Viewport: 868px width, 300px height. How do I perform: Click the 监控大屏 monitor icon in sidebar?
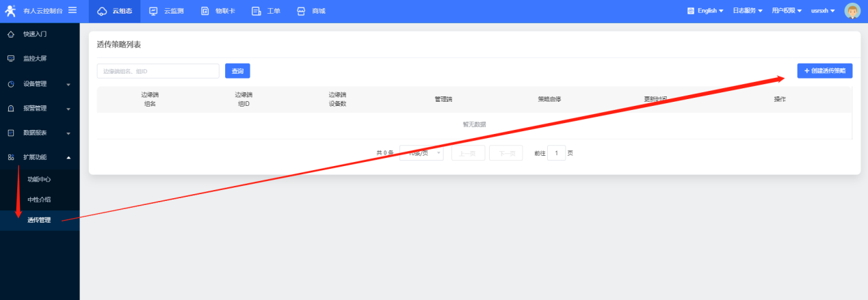click(11, 59)
